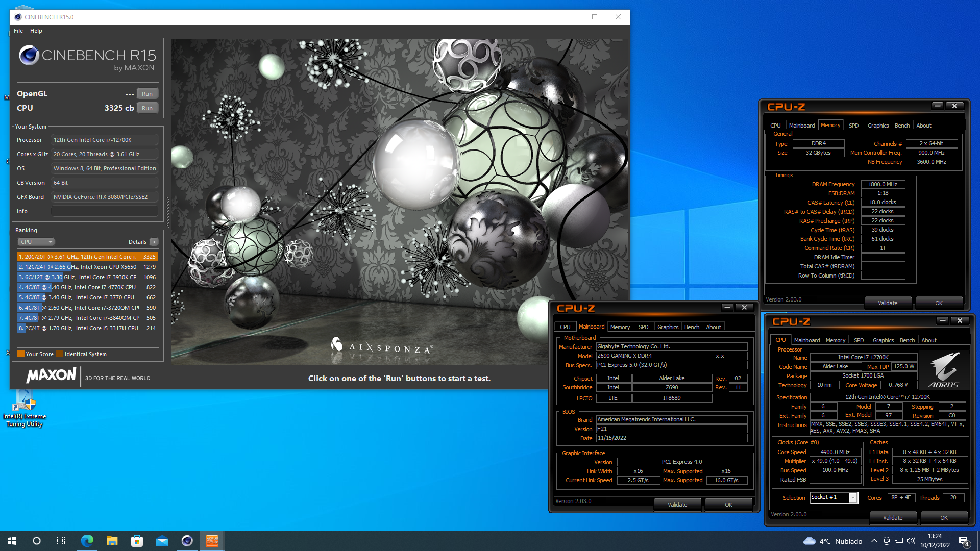Select the Intel Xeon X5650 ranking row
The height and width of the screenshot is (551, 980).
click(87, 267)
